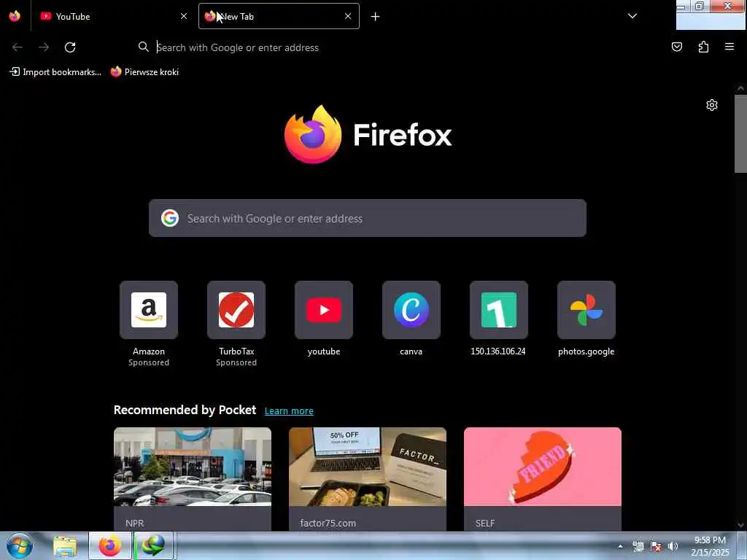This screenshot has height=560, width=747.
Task: Open the Windows Start button
Action: 20,545
